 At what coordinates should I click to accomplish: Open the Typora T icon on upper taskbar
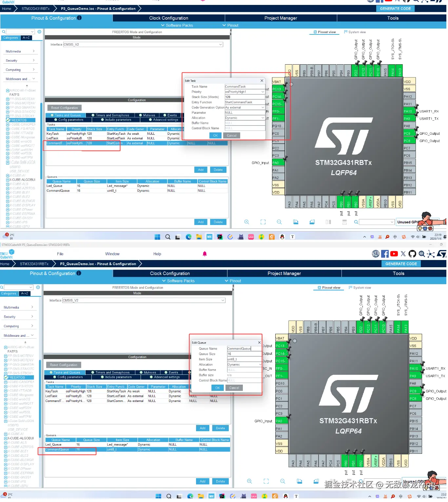293,237
